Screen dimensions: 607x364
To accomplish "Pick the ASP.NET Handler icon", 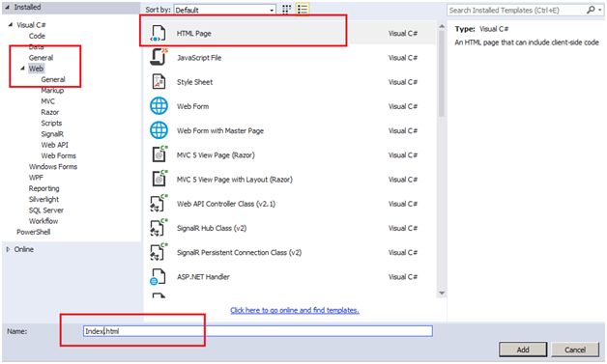I will pos(158,277).
